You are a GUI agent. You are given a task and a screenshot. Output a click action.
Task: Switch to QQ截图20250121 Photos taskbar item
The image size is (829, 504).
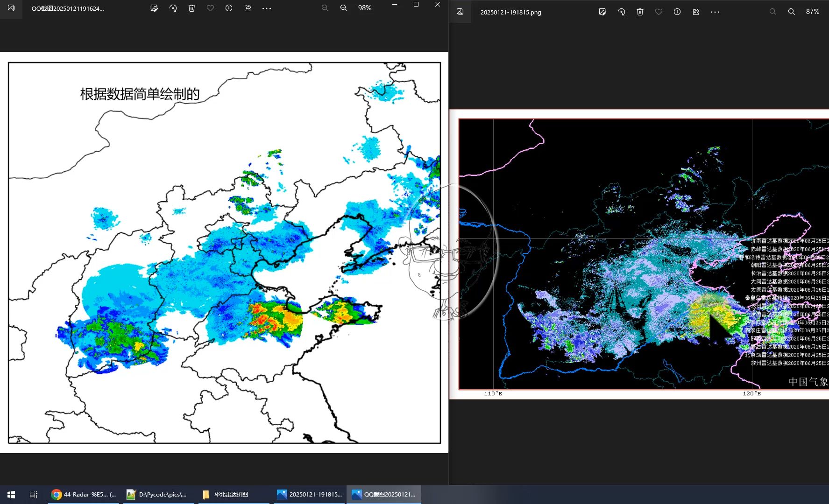click(384, 495)
